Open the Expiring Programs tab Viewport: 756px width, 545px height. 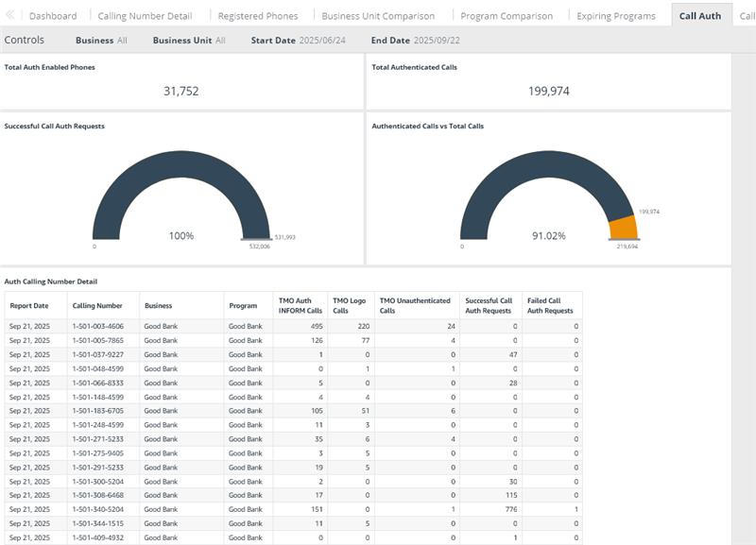tap(616, 16)
